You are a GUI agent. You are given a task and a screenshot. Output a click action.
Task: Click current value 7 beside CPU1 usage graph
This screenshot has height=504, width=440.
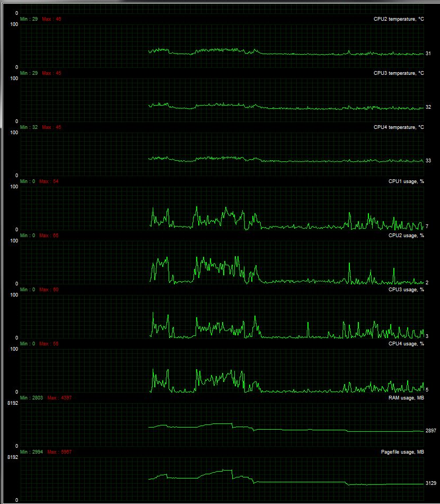point(427,227)
